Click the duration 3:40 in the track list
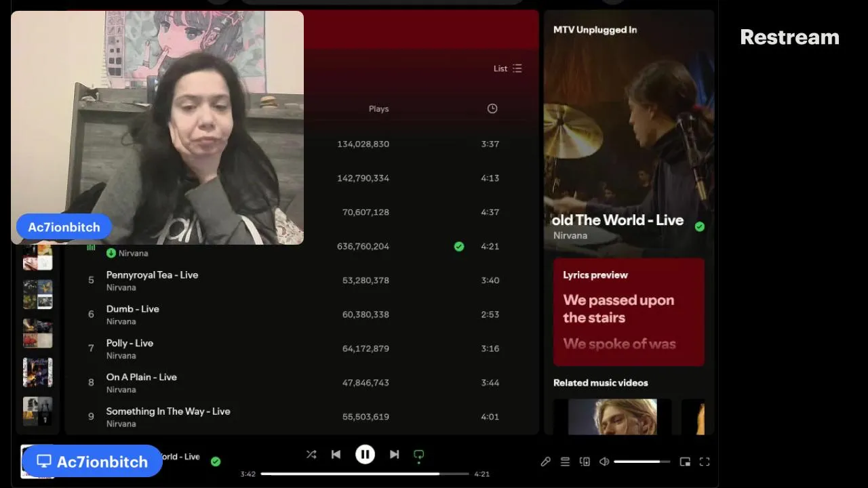 (490, 280)
